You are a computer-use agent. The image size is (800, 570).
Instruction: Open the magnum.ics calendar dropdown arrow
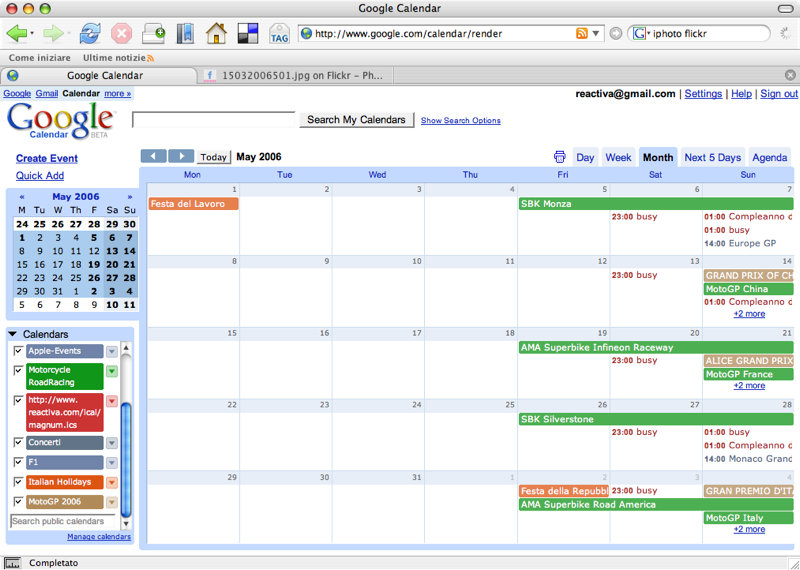[112, 401]
